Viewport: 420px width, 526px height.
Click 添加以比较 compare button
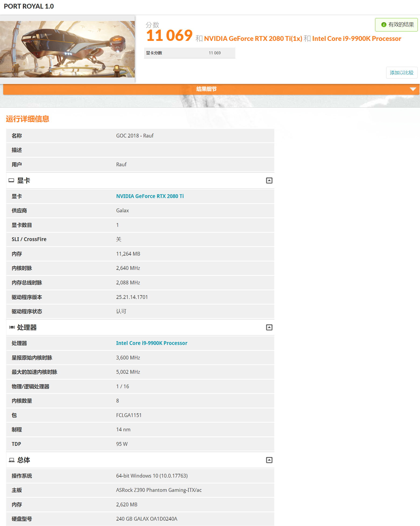(402, 73)
